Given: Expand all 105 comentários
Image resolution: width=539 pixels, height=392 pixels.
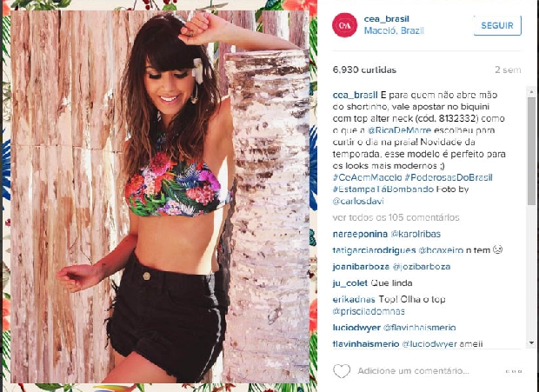Looking at the screenshot, I should tap(396, 217).
